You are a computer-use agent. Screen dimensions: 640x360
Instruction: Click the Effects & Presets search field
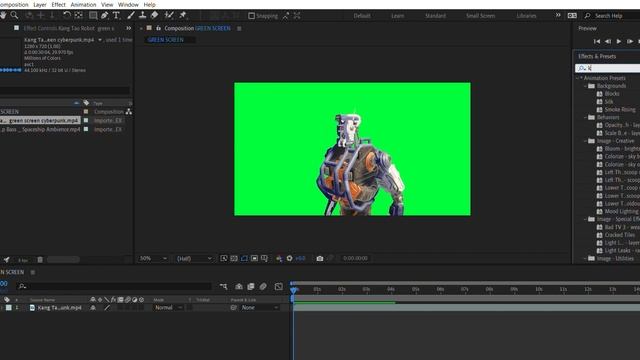click(x=608, y=68)
